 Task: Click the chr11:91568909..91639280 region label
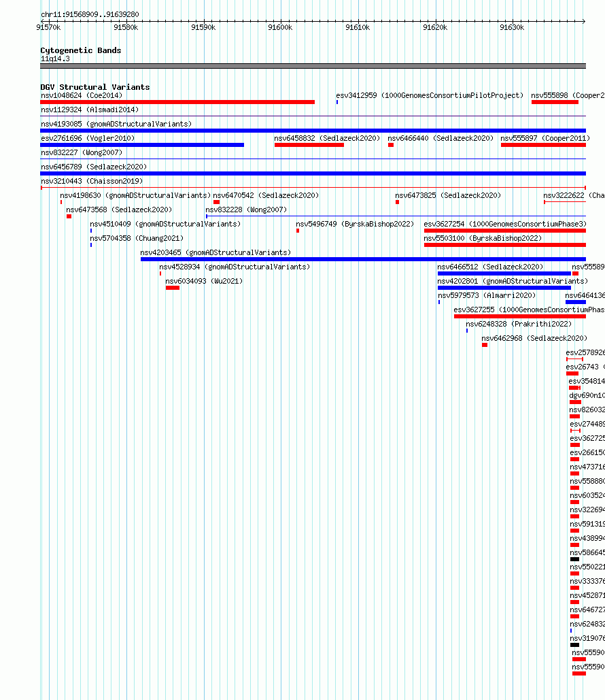[90, 14]
